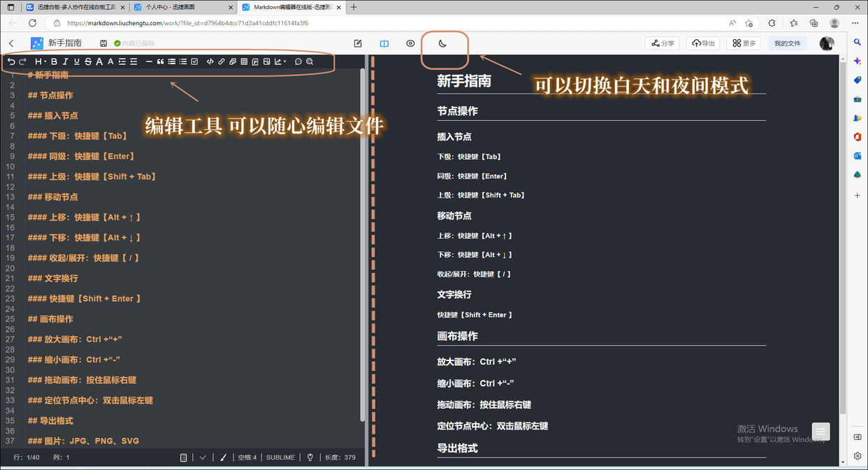Click the user avatar in the header
The height and width of the screenshot is (470, 868).
click(827, 43)
